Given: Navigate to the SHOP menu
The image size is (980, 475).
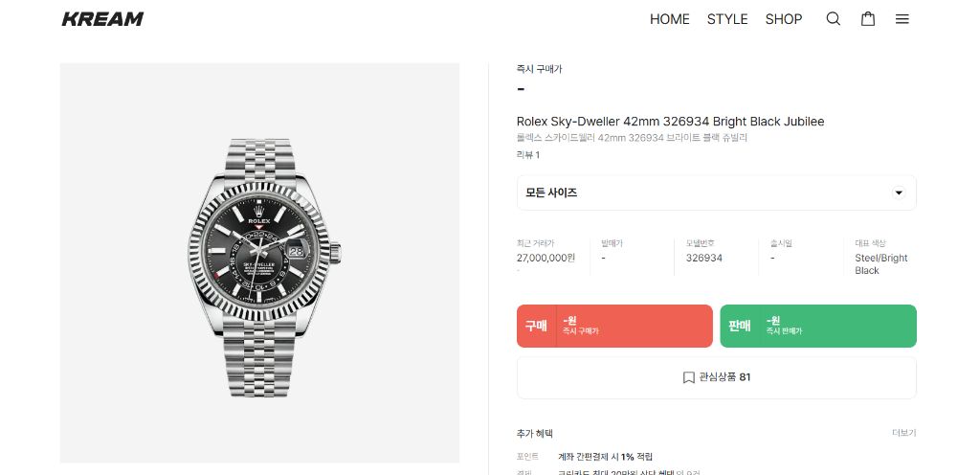Looking at the screenshot, I should (x=784, y=19).
